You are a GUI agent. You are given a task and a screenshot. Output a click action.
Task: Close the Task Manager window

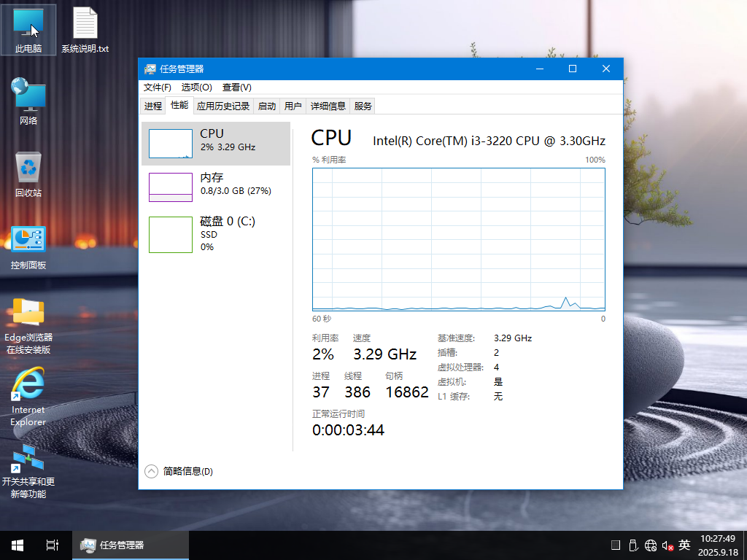click(x=606, y=69)
